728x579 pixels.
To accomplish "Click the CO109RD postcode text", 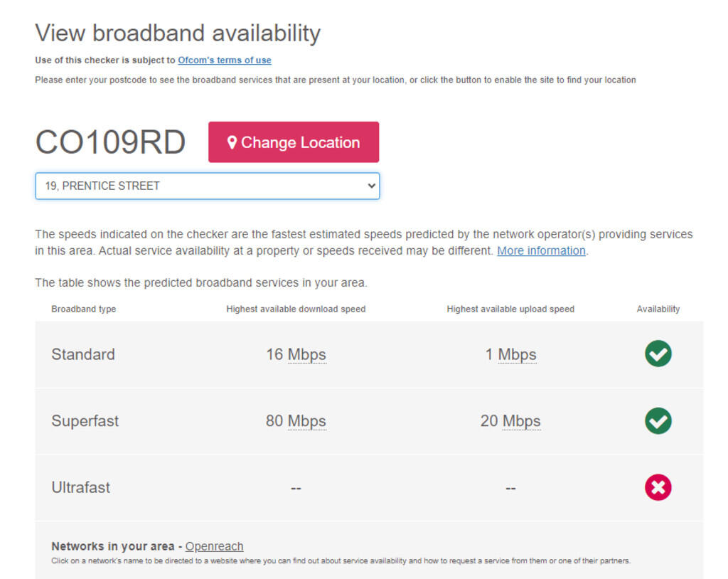I will click(110, 142).
